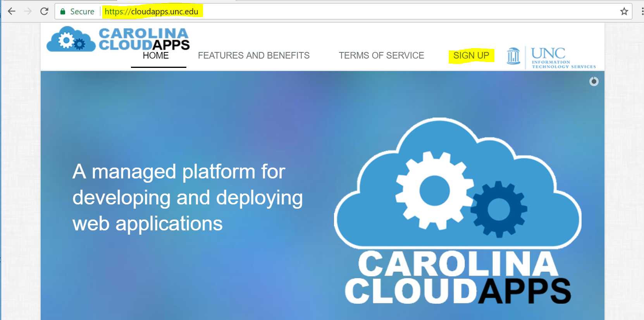
Task: Bookmark this page with the star icon
Action: 624,11
